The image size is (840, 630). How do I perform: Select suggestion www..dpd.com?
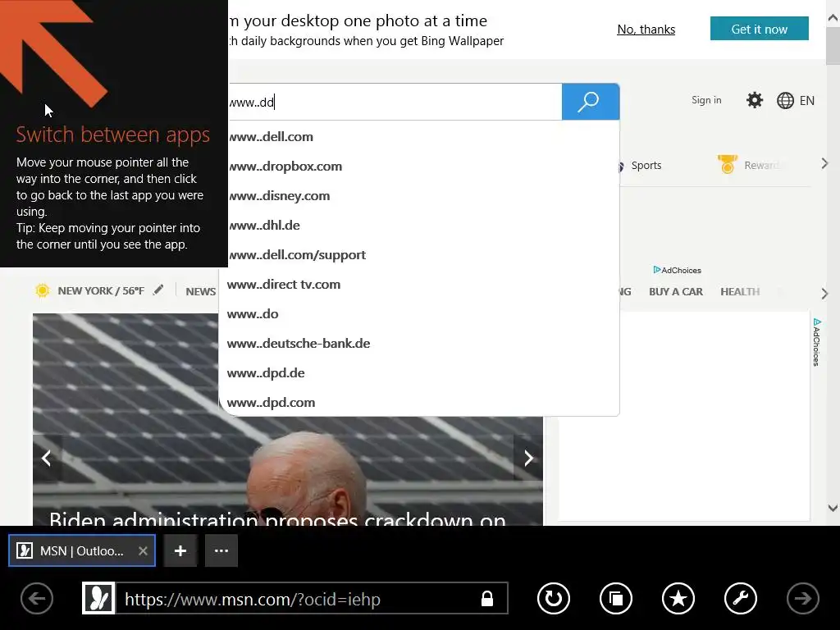click(x=419, y=402)
